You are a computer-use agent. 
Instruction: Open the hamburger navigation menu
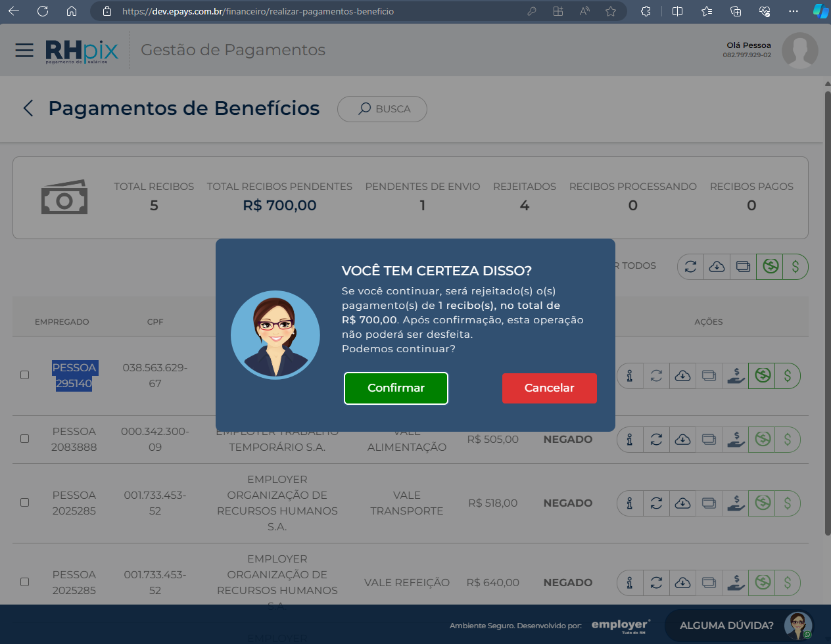click(24, 50)
